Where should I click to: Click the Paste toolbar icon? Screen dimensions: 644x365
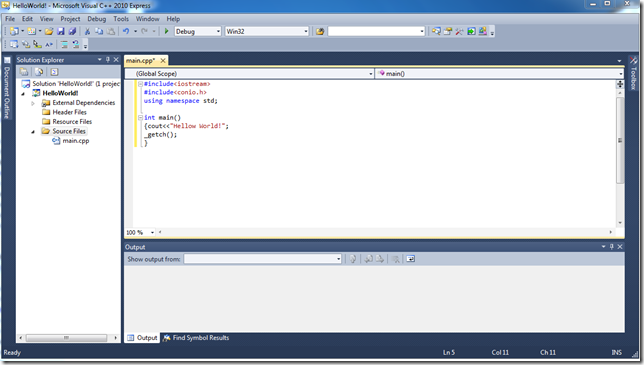111,31
